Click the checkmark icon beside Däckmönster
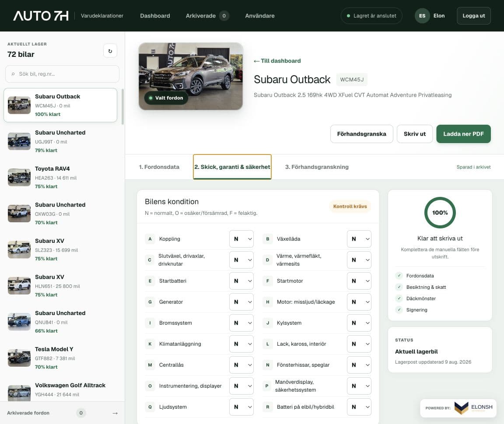 [399, 298]
